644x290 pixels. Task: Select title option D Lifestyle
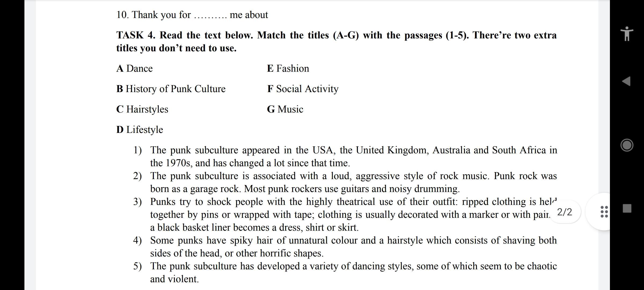(140, 130)
